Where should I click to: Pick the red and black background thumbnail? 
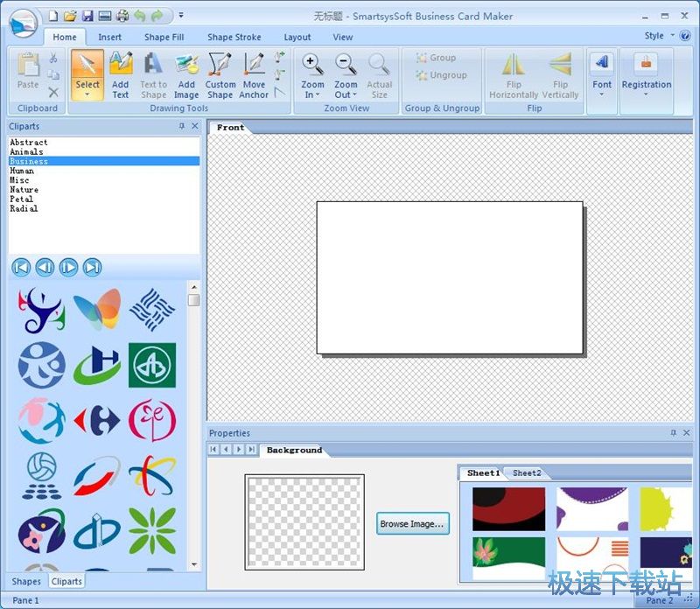click(x=507, y=508)
